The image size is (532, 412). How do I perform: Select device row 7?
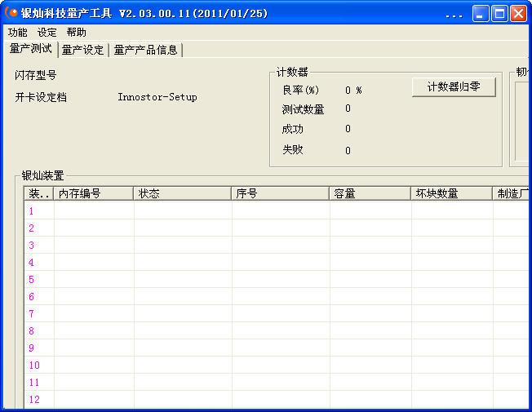tap(276, 313)
